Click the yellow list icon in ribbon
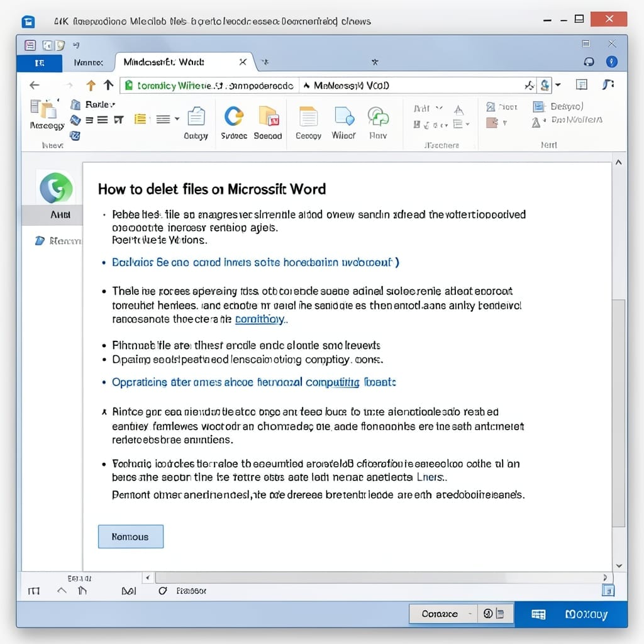644x644 pixels. click(140, 119)
